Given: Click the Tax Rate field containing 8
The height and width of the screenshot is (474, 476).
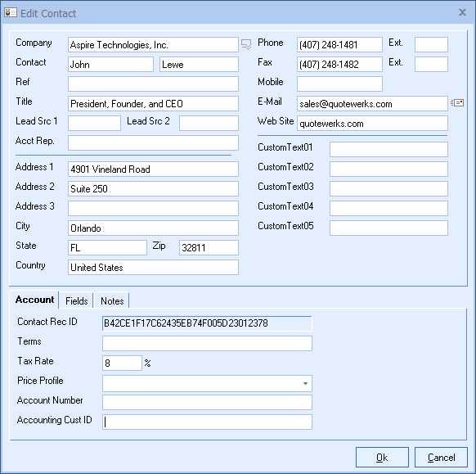Looking at the screenshot, I should [122, 363].
